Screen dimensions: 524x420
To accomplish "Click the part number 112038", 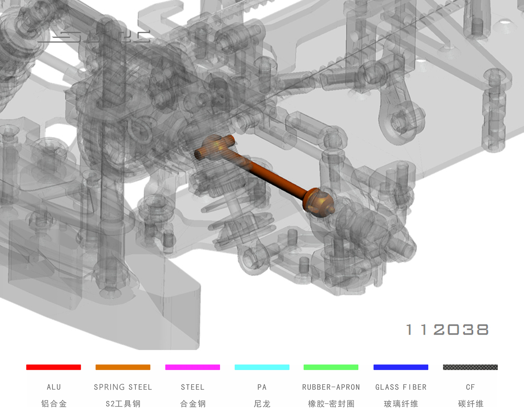I will click(447, 330).
